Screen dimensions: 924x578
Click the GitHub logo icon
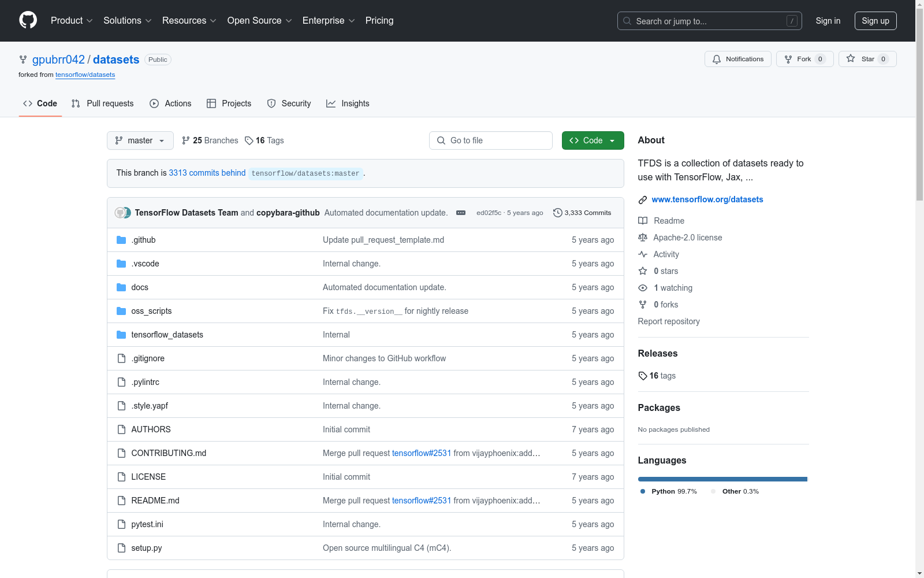(28, 20)
